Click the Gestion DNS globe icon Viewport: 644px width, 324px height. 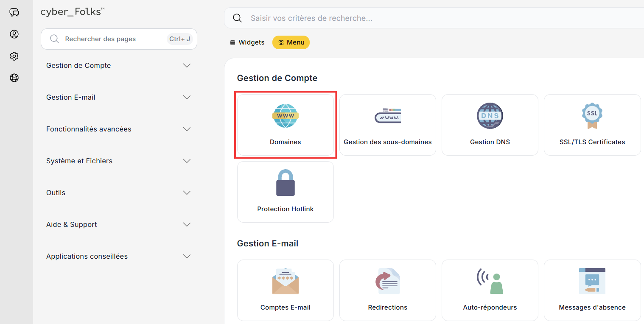(x=490, y=115)
